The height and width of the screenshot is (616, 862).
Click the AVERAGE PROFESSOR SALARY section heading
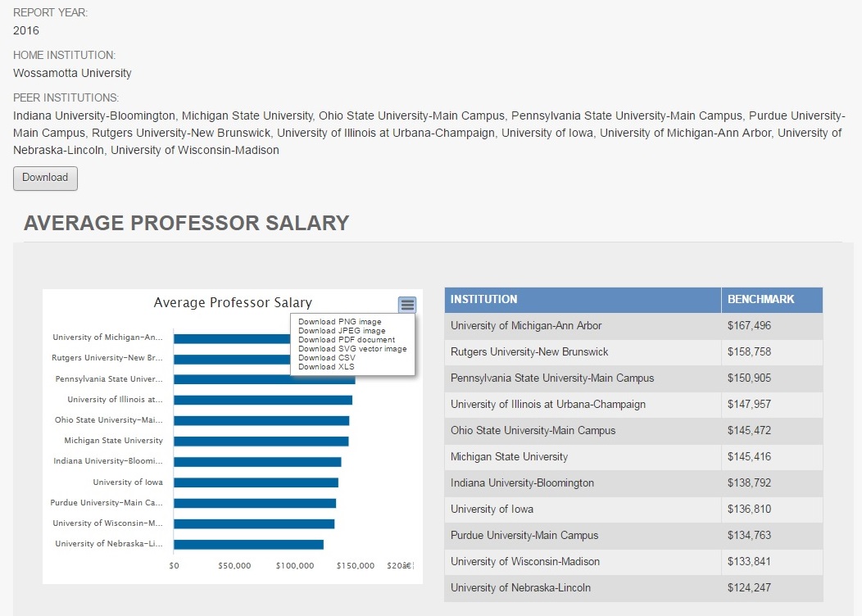click(186, 223)
